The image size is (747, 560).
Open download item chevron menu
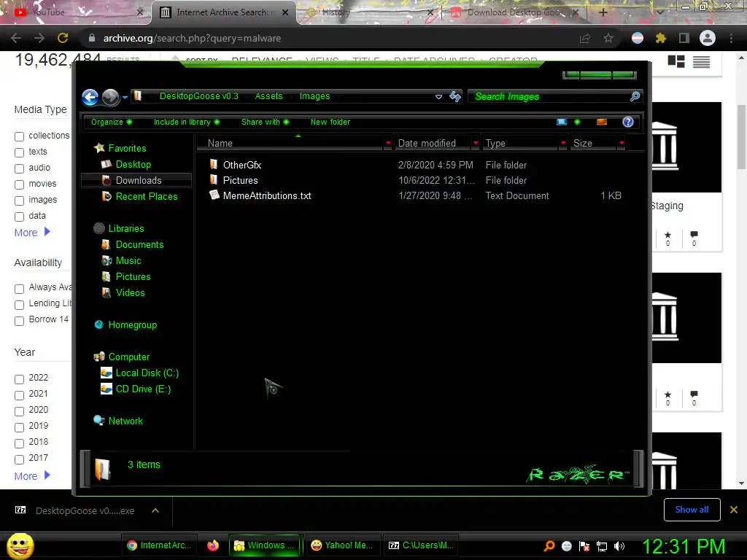(x=155, y=510)
